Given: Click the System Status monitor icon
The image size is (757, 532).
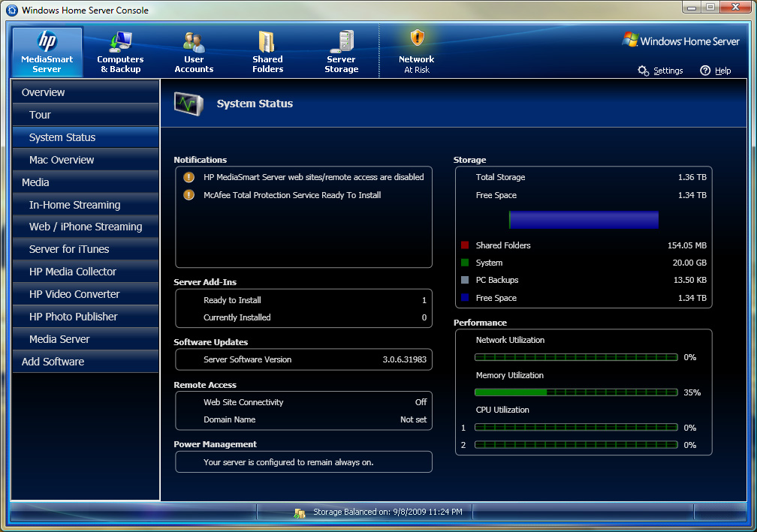Looking at the screenshot, I should [x=188, y=104].
